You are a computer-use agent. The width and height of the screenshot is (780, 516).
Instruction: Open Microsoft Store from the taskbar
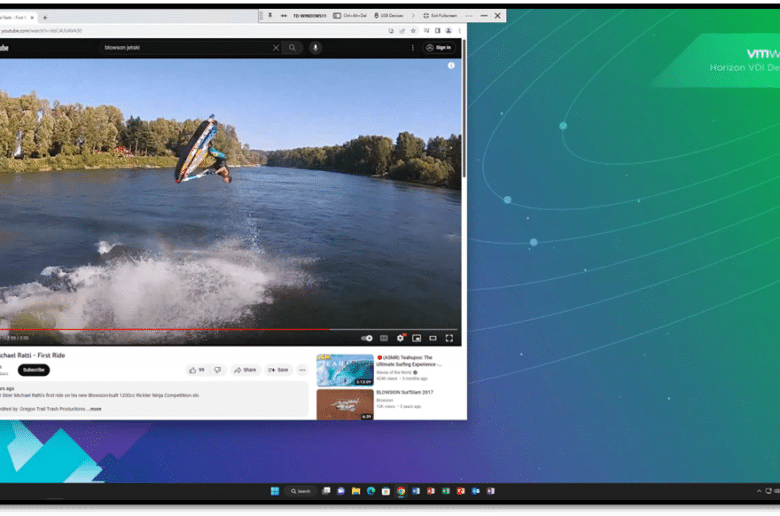pos(386,491)
